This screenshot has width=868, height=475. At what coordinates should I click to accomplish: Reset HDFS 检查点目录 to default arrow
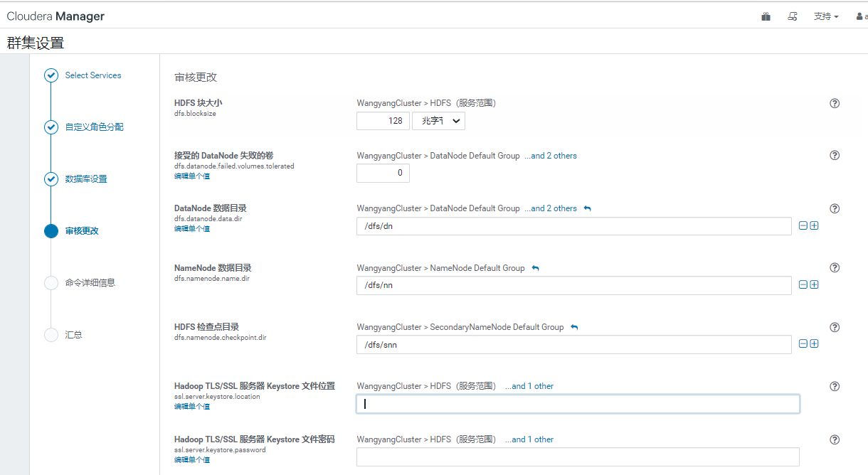point(574,327)
